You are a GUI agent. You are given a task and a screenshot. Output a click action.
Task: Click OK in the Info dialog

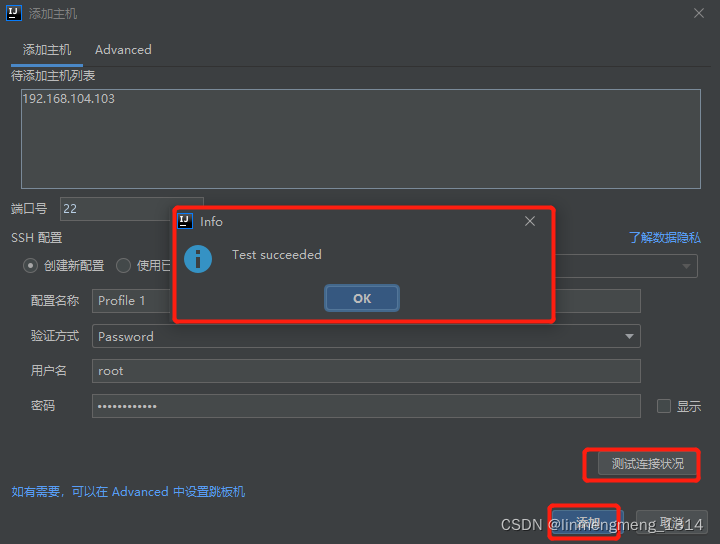click(362, 298)
